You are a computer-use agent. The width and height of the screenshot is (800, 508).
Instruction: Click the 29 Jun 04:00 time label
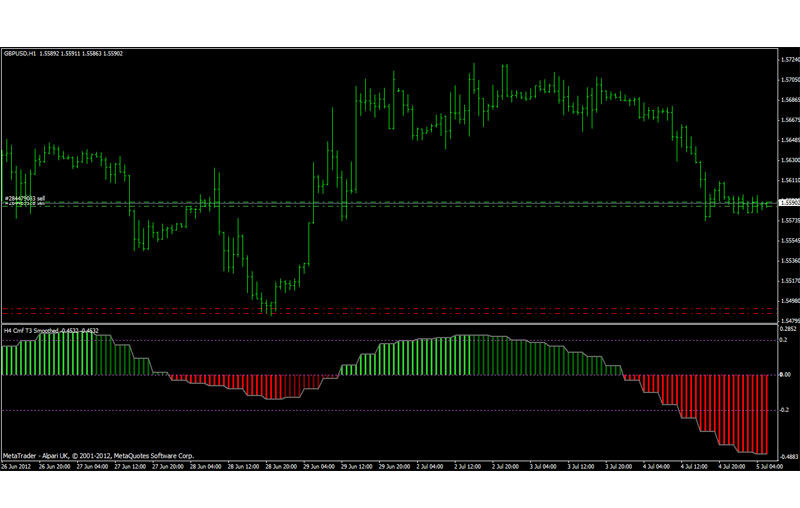(318, 467)
